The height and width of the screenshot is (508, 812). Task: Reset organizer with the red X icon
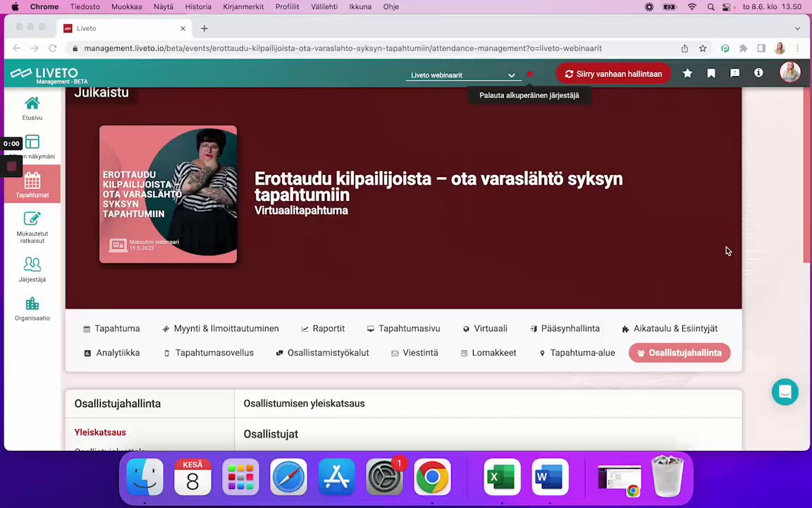(x=529, y=74)
